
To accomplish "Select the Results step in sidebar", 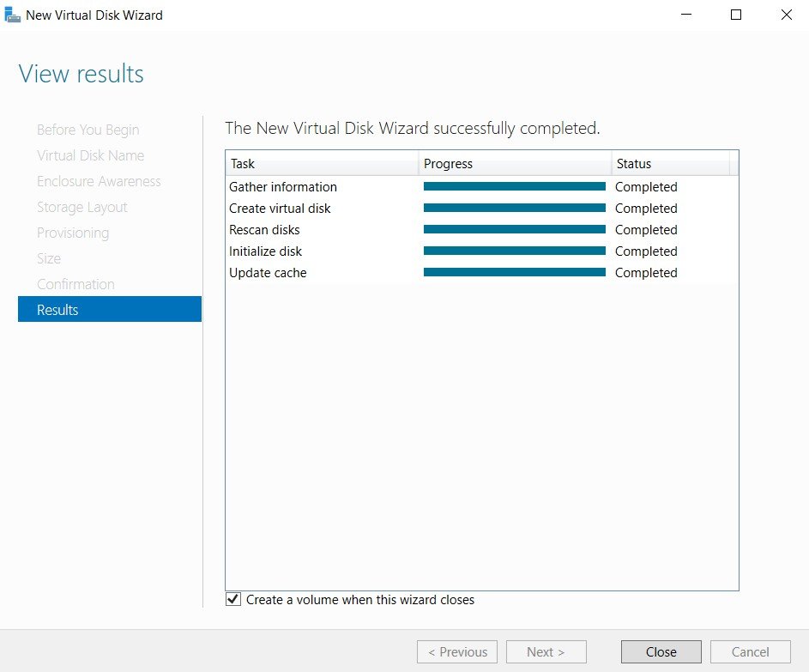I will pyautogui.click(x=109, y=309).
